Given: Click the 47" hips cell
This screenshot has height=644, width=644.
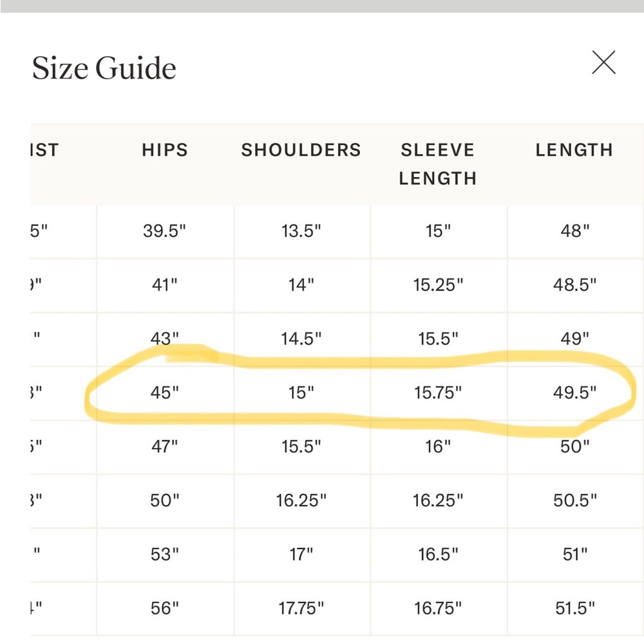Looking at the screenshot, I should 165,446.
